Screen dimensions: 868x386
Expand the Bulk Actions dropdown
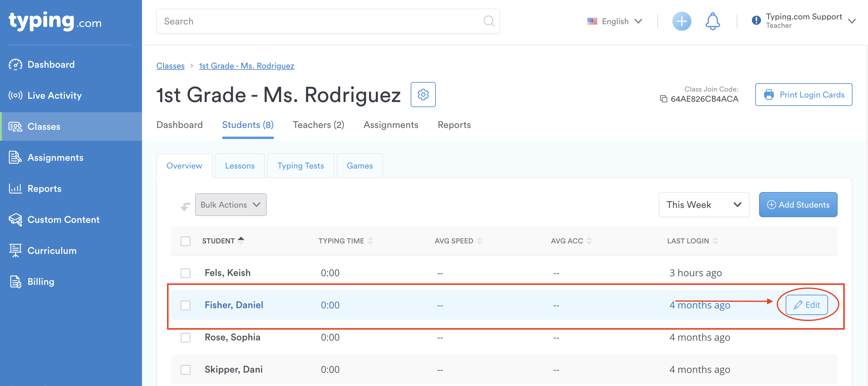click(x=231, y=205)
